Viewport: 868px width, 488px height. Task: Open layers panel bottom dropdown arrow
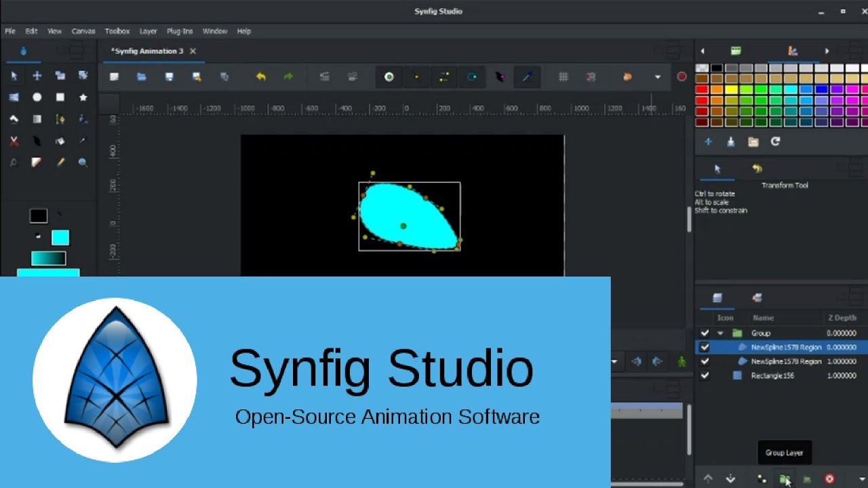[863, 479]
